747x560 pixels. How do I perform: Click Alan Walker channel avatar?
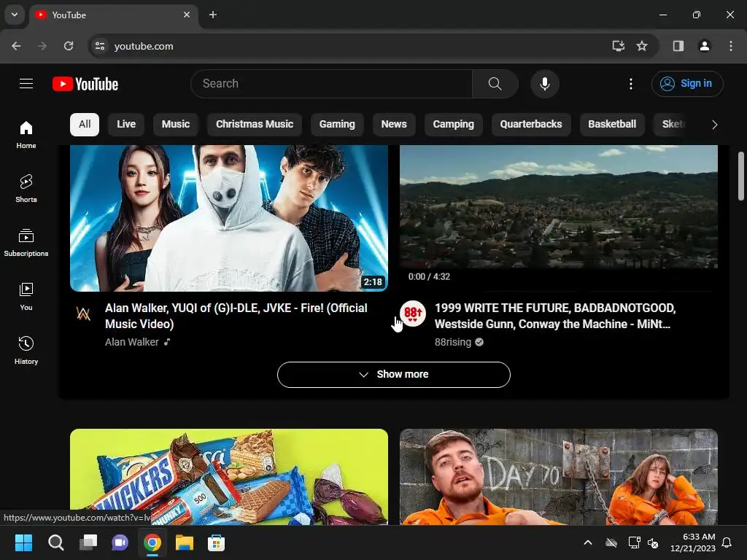coord(83,314)
